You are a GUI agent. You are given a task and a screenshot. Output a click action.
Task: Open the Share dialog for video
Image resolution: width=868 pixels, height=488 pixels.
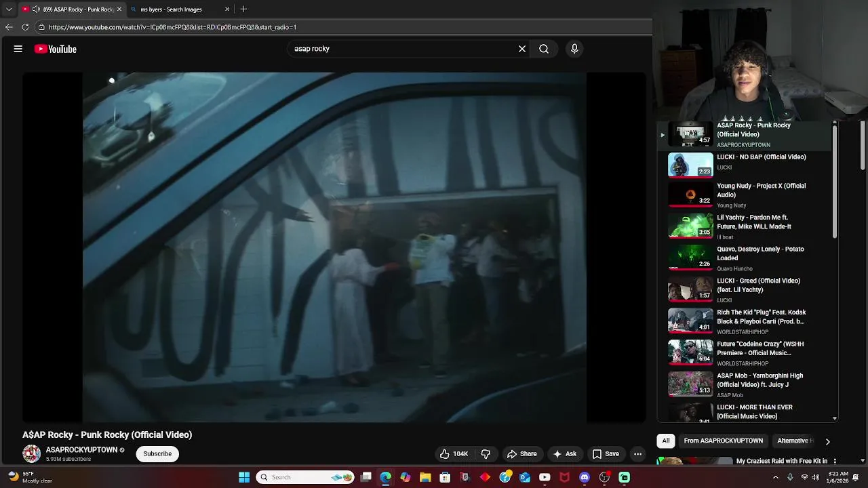click(x=521, y=454)
